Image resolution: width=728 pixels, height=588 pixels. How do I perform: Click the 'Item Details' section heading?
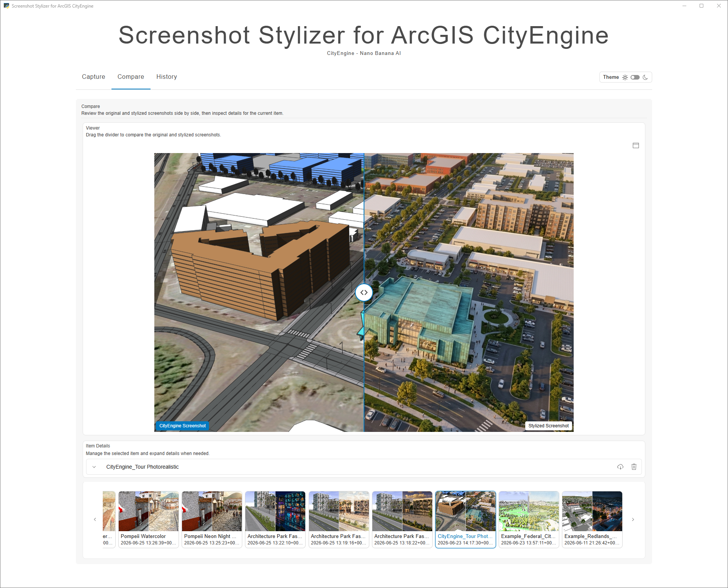(x=98, y=446)
